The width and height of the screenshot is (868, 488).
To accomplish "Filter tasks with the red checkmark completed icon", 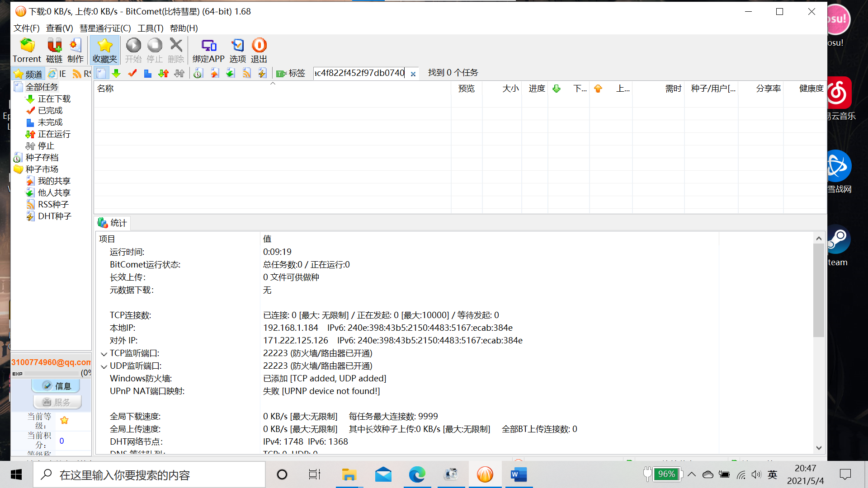I will coord(132,73).
